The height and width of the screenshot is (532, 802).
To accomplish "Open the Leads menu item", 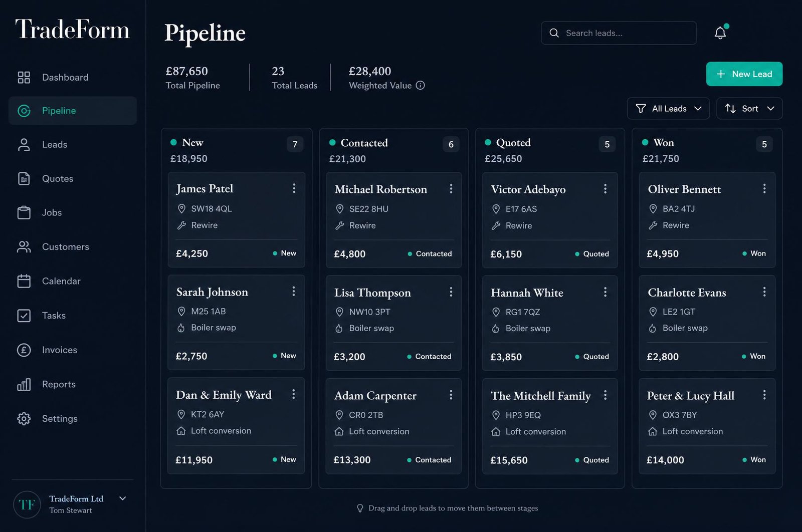I will coord(73,145).
